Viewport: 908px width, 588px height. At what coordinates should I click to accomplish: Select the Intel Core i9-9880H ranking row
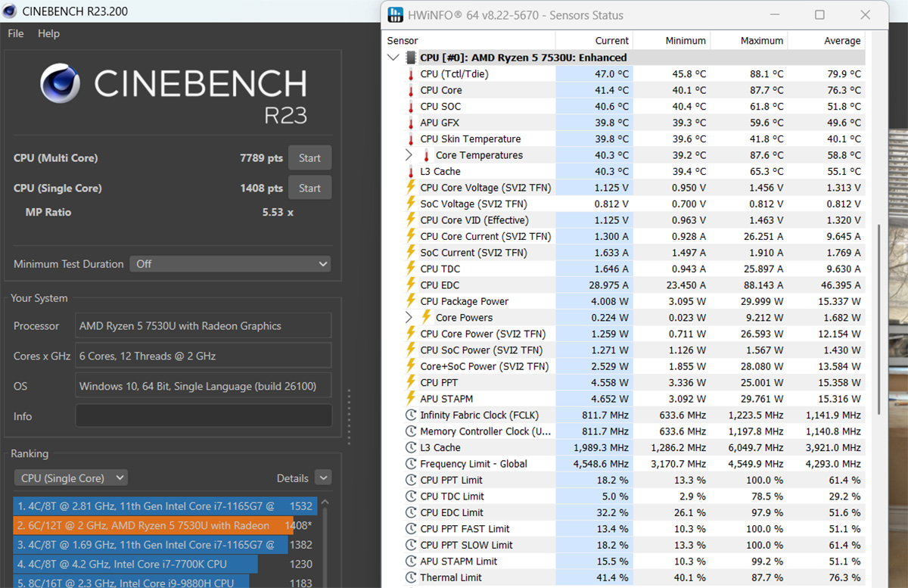(166, 582)
